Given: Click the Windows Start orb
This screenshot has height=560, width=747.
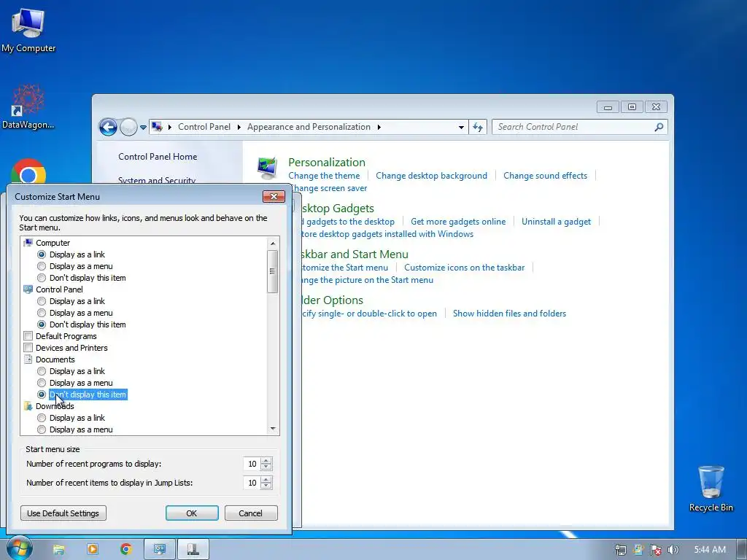Looking at the screenshot, I should pyautogui.click(x=18, y=548).
